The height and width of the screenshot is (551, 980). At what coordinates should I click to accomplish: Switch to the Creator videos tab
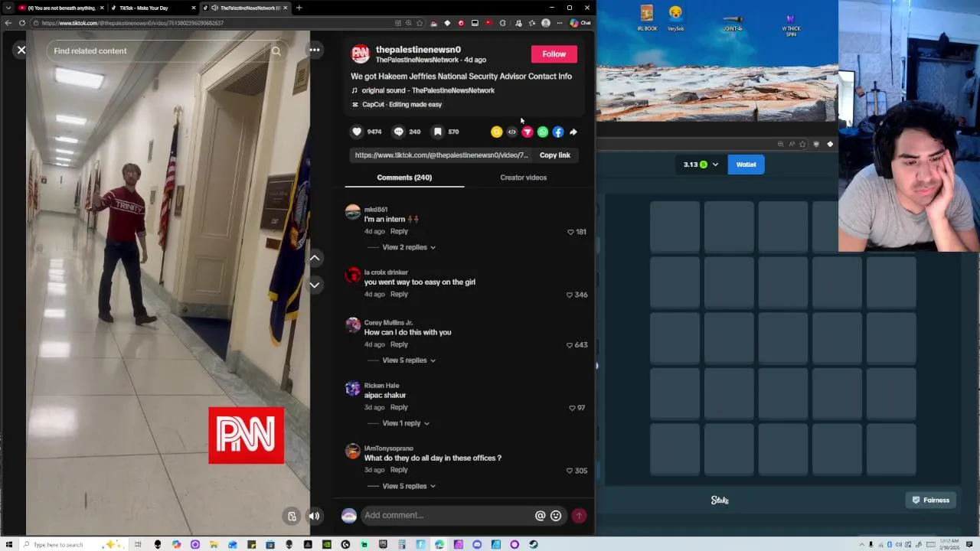coord(523,178)
